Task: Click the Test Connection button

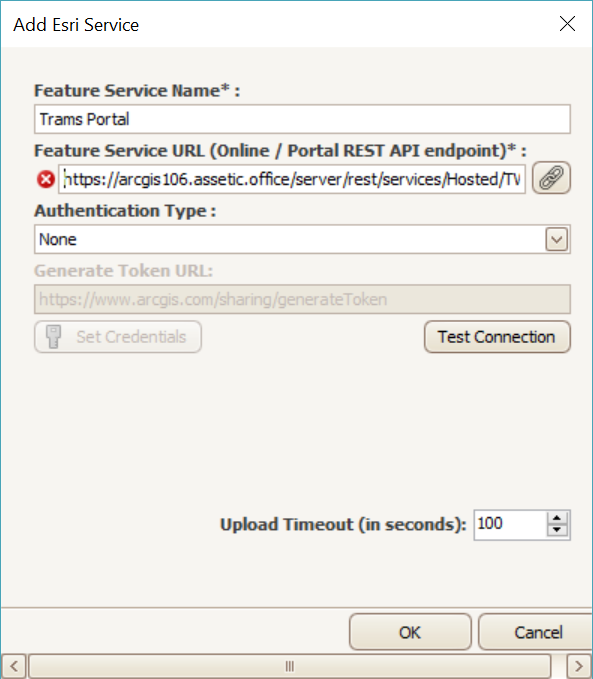Action: (497, 336)
